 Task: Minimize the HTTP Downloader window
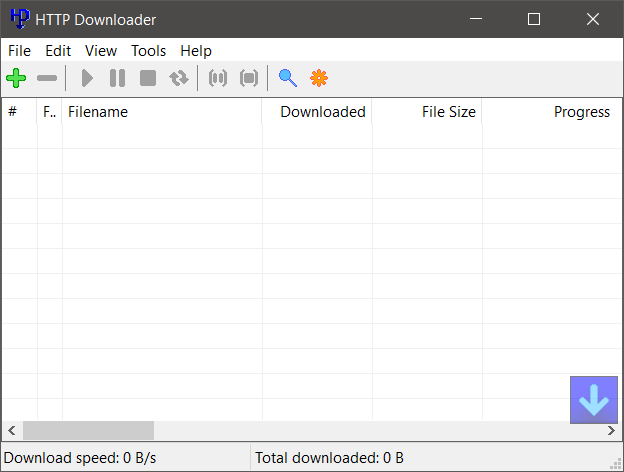(476, 19)
